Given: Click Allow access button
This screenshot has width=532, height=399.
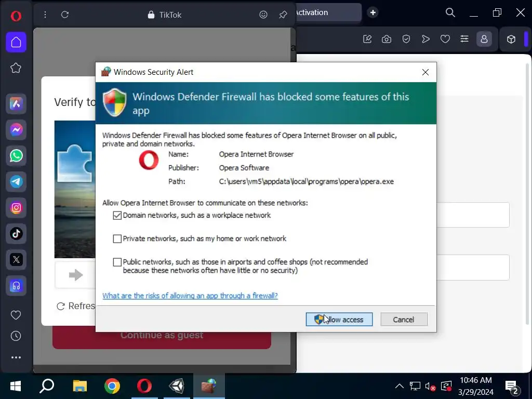Looking at the screenshot, I should tap(339, 320).
